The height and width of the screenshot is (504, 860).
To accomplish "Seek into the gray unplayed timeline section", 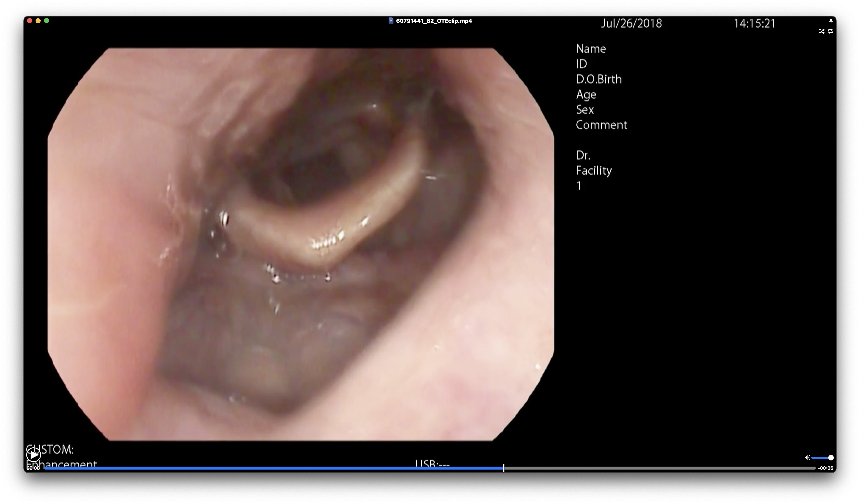I will click(659, 468).
